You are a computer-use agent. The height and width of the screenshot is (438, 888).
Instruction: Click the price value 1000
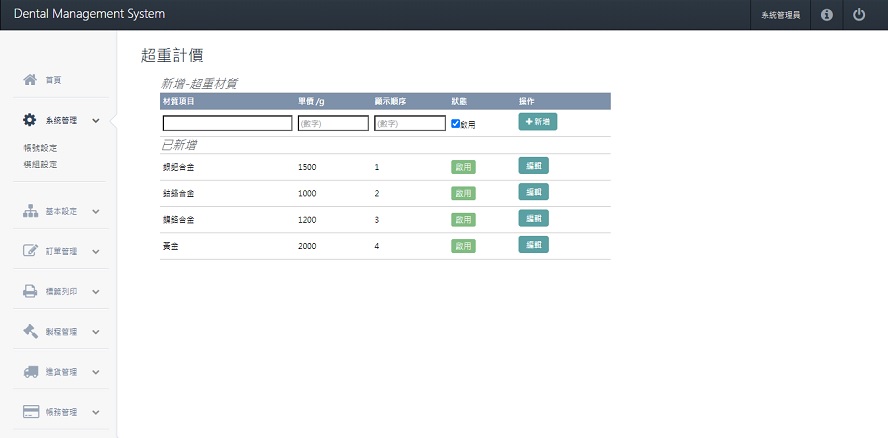(x=307, y=194)
